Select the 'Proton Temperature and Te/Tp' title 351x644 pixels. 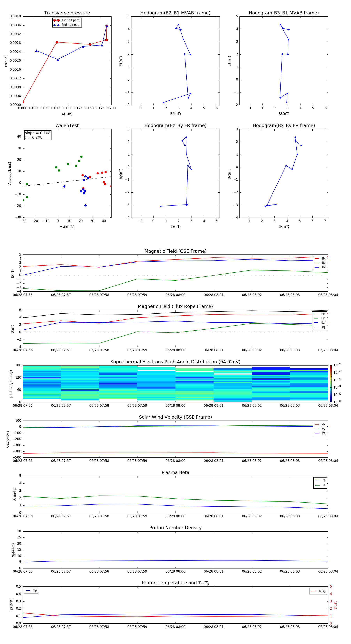175,583
